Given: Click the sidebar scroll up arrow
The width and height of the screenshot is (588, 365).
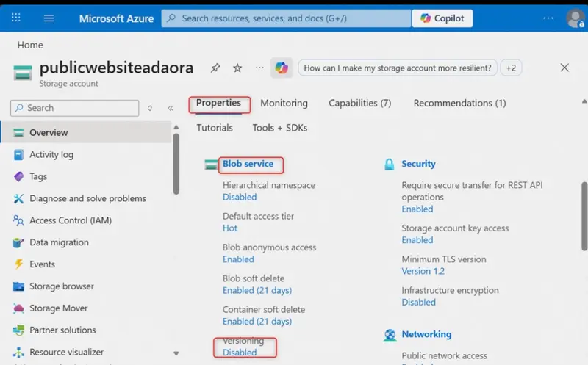Looking at the screenshot, I should pos(176,127).
